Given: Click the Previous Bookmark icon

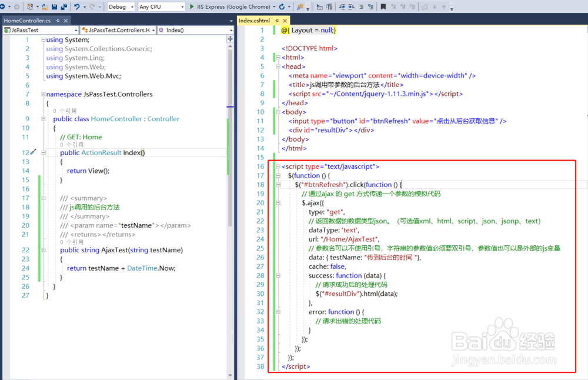Looking at the screenshot, I should [x=393, y=6].
